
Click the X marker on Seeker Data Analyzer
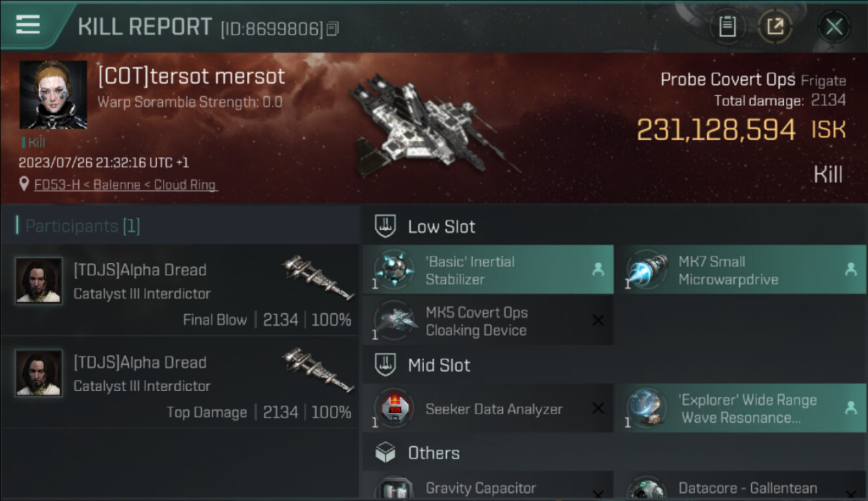[598, 408]
